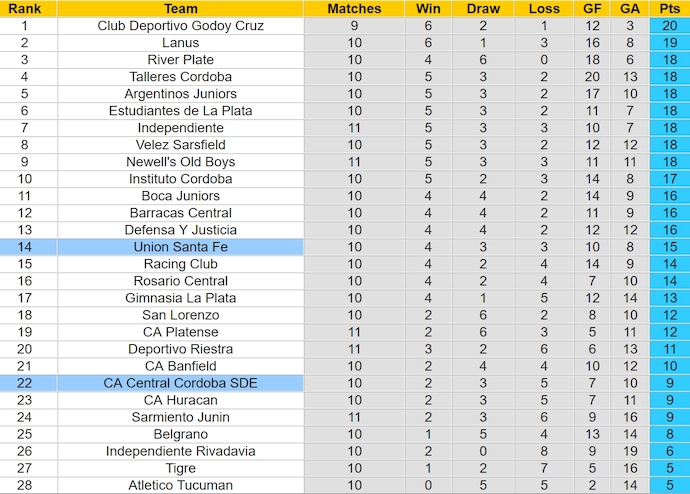
Task: Click CA Central Cordoba SDE team
Action: (180, 383)
